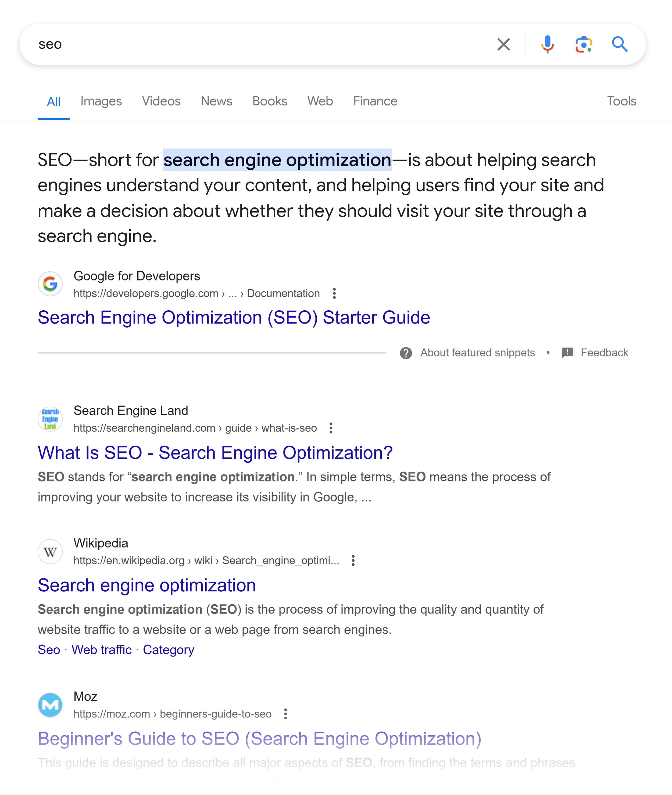Click the Feedback flag icon
The height and width of the screenshot is (795, 672).
pyautogui.click(x=567, y=353)
